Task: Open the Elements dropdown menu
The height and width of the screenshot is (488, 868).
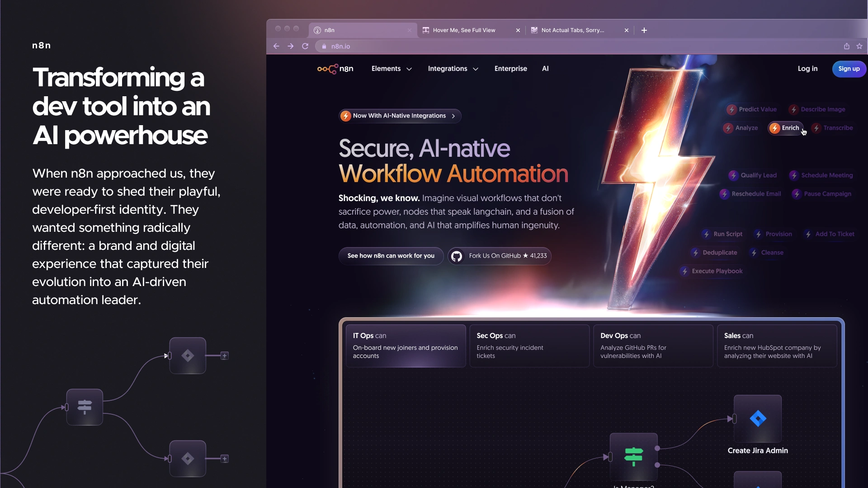Action: pyautogui.click(x=392, y=69)
